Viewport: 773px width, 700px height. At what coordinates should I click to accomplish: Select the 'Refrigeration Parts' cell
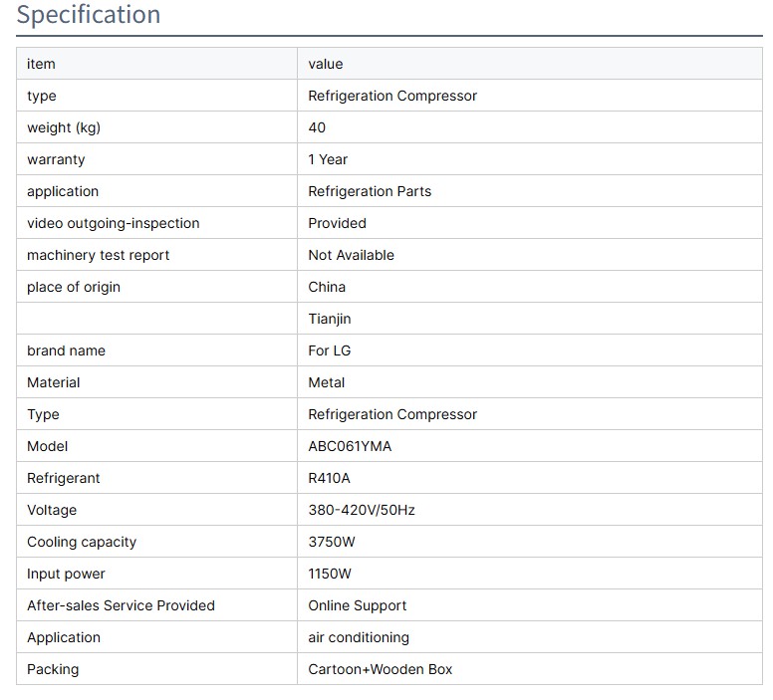pos(370,191)
